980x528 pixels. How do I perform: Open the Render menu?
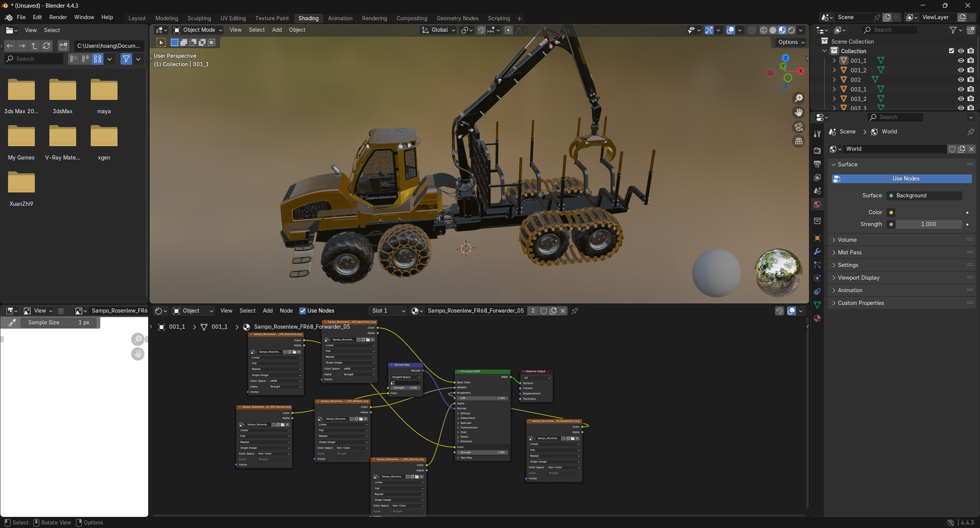point(58,17)
